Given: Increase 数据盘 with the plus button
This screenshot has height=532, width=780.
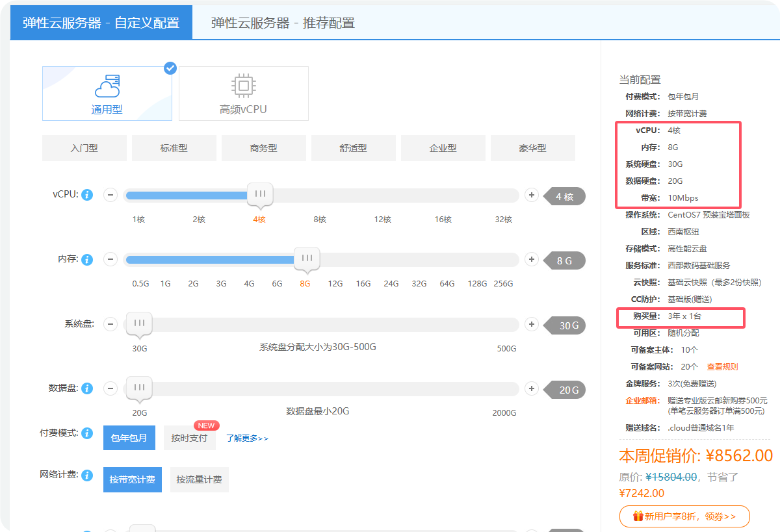Looking at the screenshot, I should click(x=532, y=389).
